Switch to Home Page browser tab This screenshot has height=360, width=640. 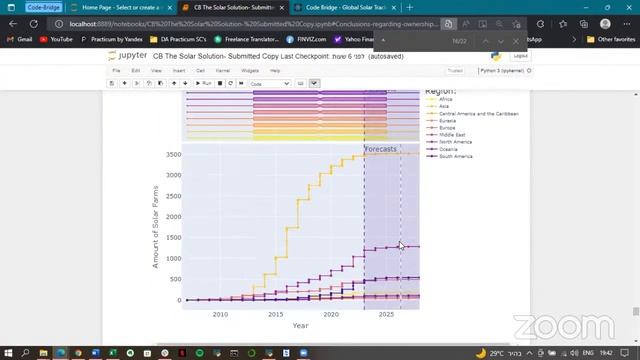point(121,7)
